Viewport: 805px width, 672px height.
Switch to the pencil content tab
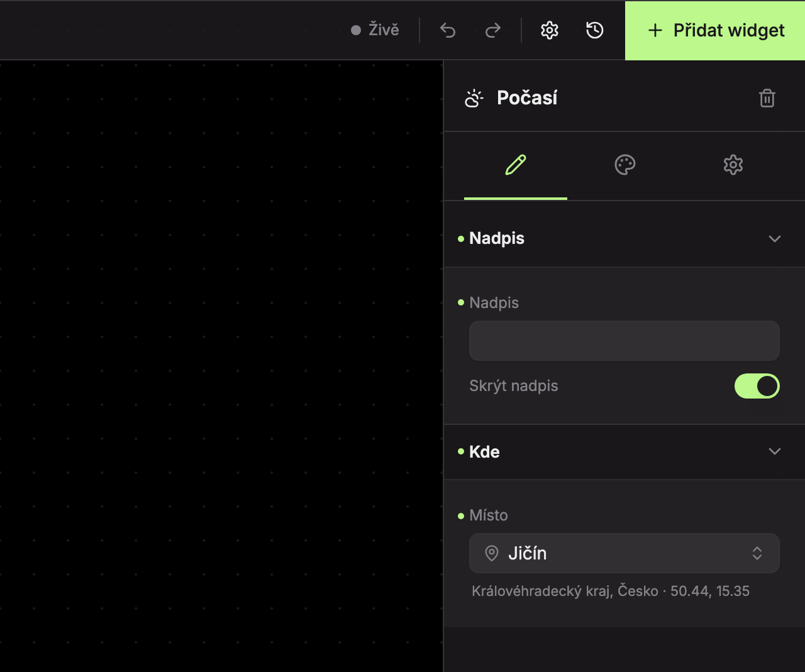[516, 165]
